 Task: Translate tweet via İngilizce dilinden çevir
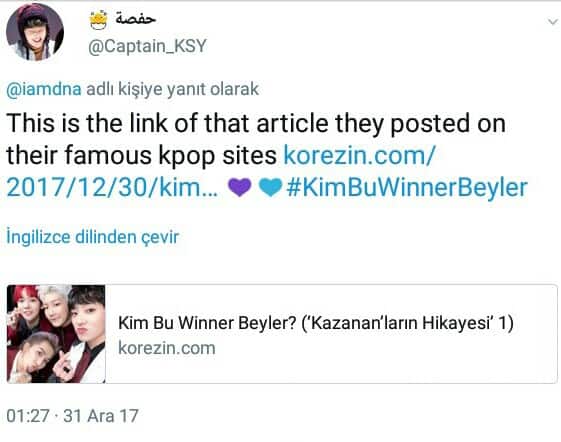[93, 237]
